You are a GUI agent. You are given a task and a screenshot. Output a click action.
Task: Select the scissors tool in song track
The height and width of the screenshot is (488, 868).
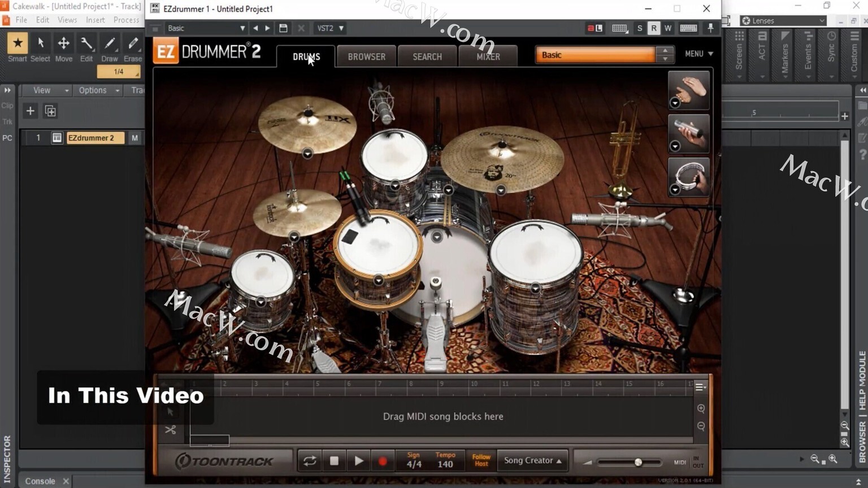pos(170,430)
